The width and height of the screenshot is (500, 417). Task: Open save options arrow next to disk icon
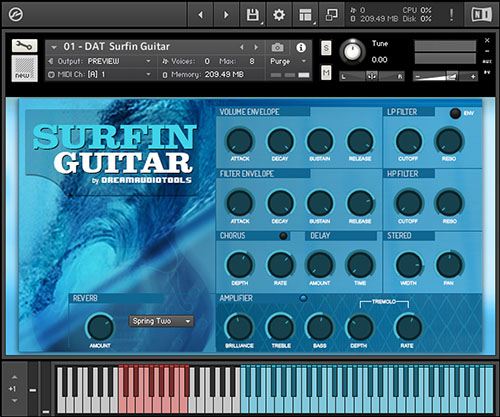coord(262,24)
